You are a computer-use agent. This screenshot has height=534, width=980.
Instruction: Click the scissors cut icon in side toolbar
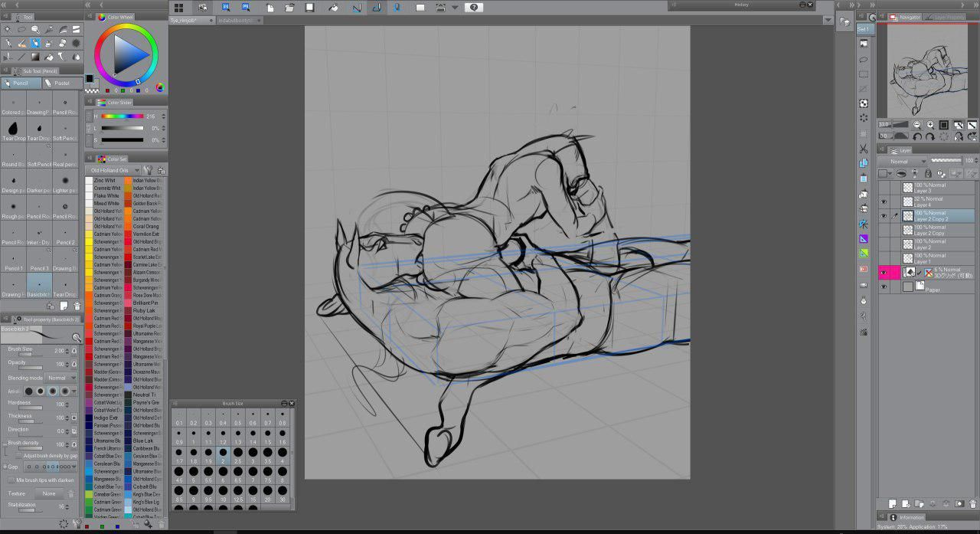click(x=864, y=149)
